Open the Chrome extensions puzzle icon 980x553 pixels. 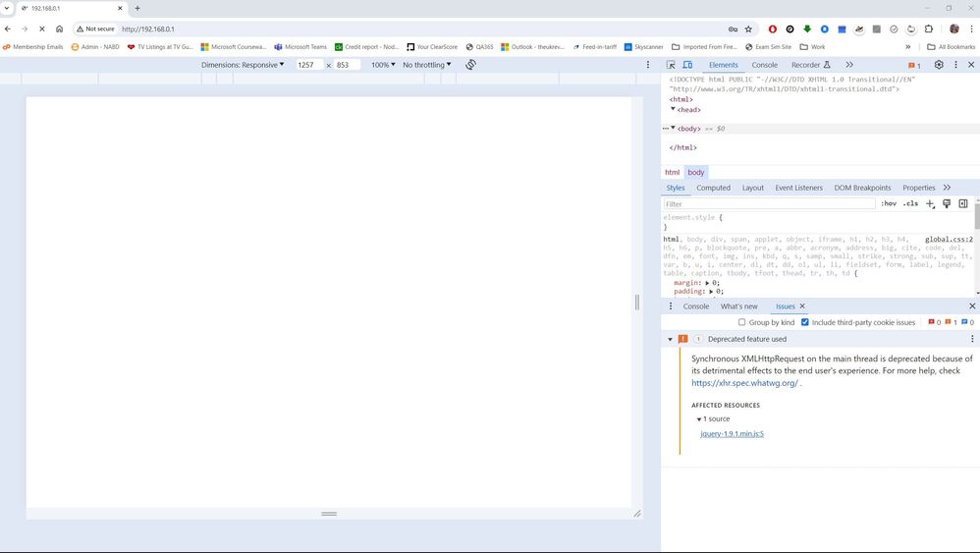pyautogui.click(x=929, y=28)
